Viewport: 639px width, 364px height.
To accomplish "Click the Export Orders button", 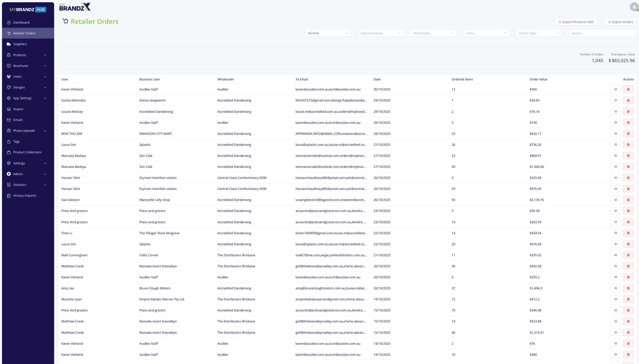I will coord(620,22).
